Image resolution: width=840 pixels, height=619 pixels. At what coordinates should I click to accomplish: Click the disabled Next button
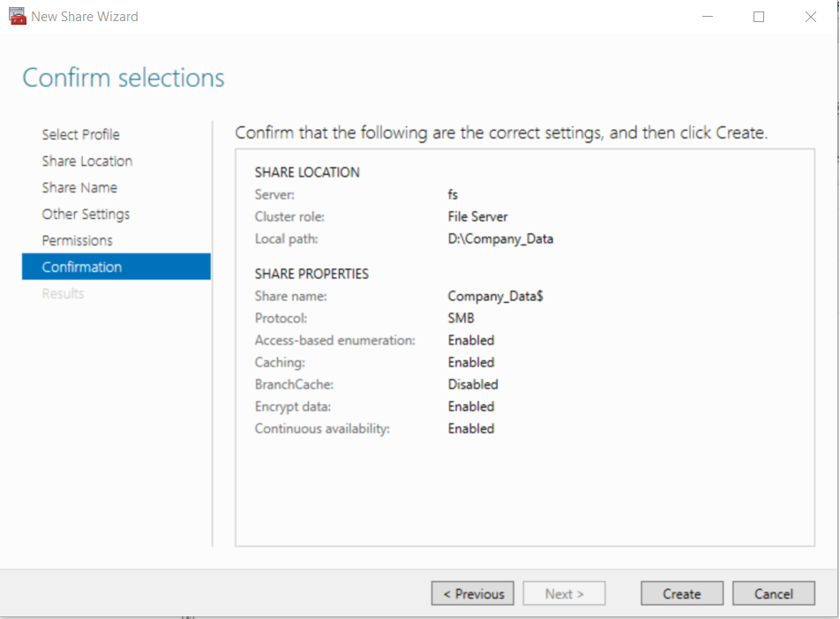(x=564, y=593)
